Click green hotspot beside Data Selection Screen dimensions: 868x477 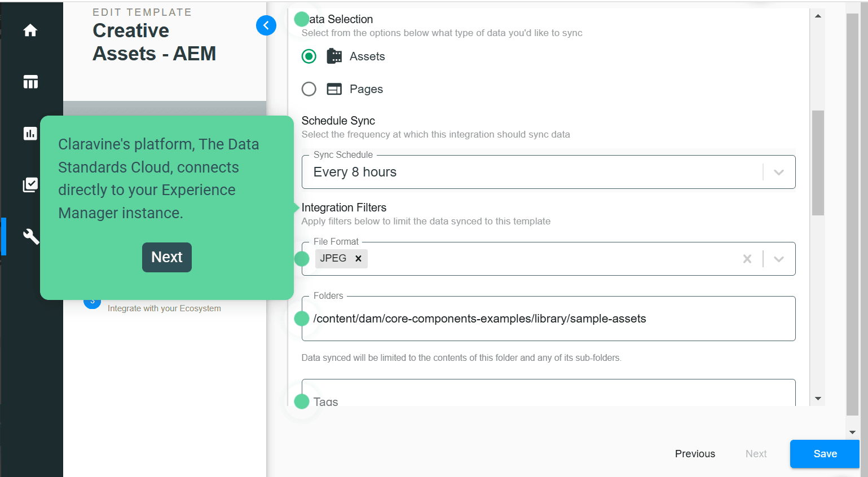[x=302, y=19]
